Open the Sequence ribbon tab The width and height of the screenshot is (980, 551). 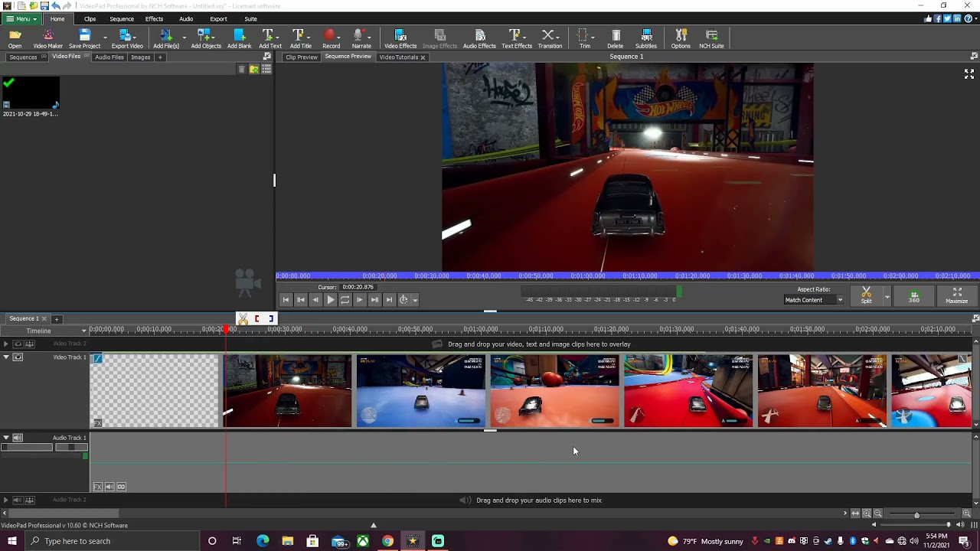(122, 18)
